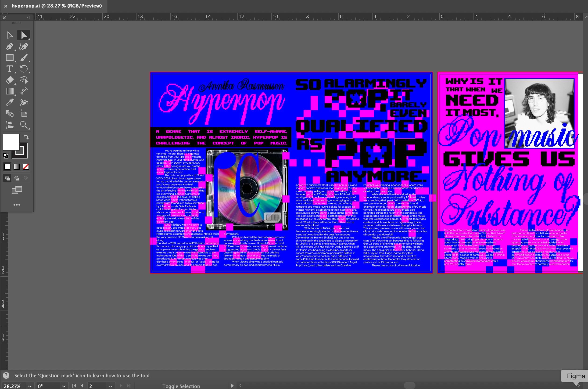Click the Toggle Selection status text
588x389 pixels.
[181, 386]
